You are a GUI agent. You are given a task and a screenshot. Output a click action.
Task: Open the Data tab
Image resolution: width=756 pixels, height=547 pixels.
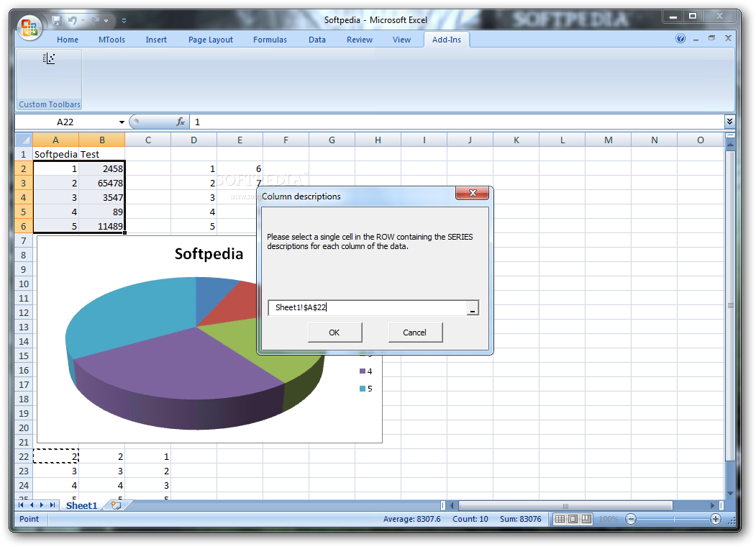317,40
